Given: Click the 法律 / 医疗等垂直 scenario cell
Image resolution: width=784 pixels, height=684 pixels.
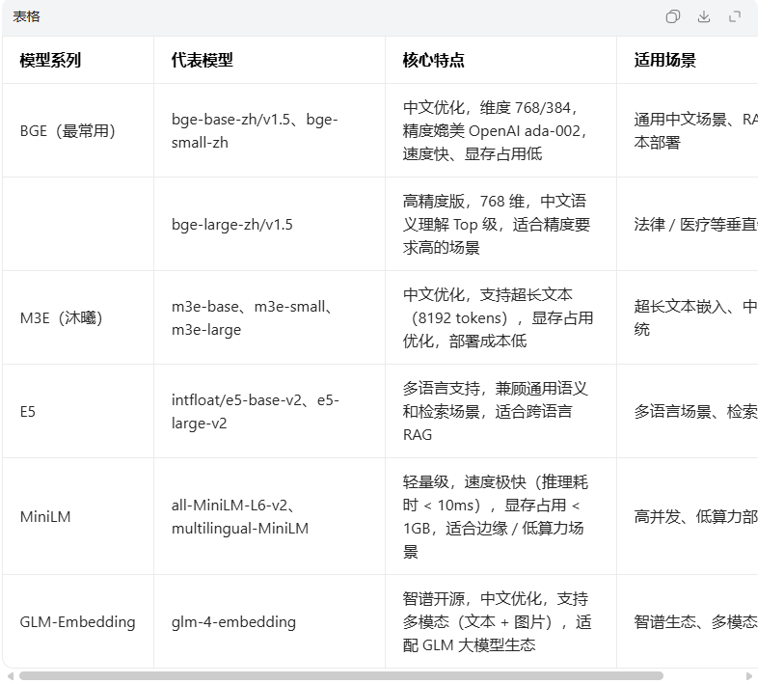Looking at the screenshot, I should coord(688,224).
